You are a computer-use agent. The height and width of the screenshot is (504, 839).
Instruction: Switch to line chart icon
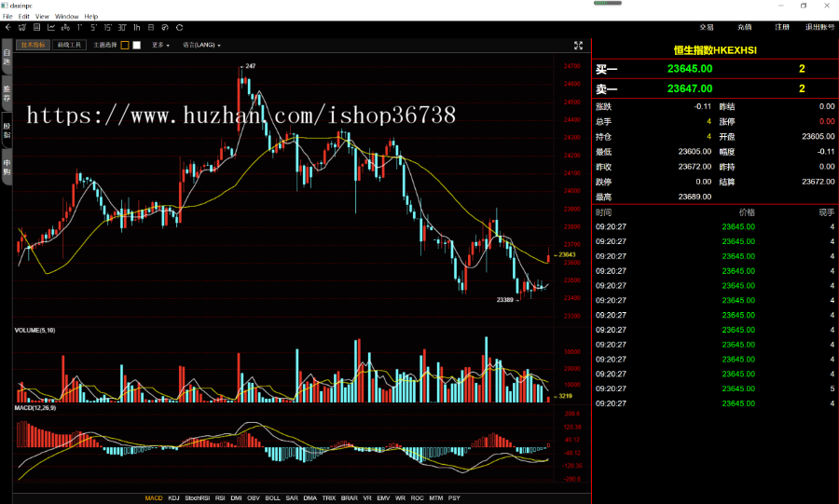(x=51, y=27)
